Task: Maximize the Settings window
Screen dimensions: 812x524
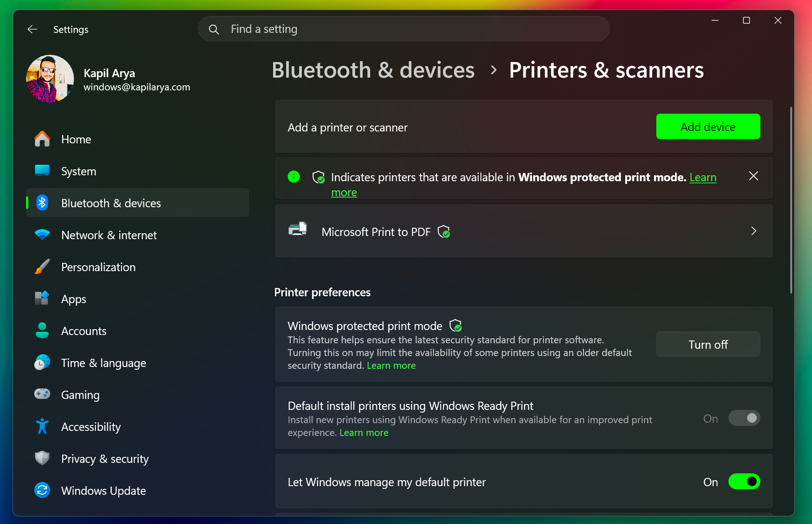Action: [x=746, y=21]
